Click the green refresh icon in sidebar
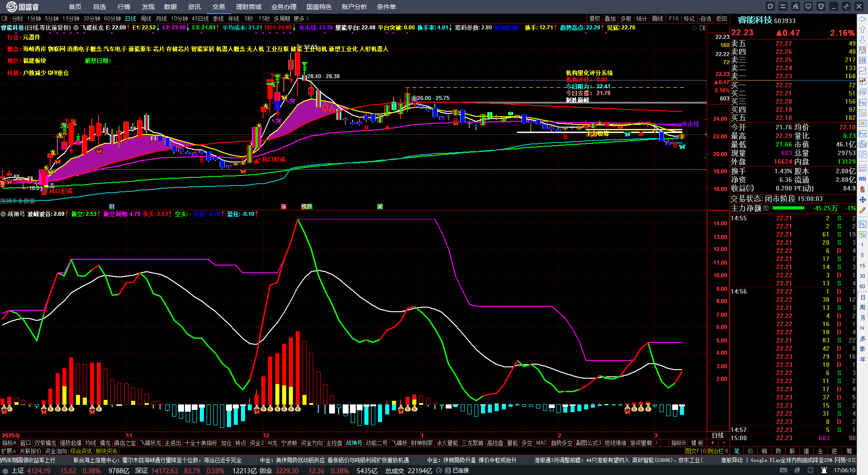 click(x=863, y=234)
